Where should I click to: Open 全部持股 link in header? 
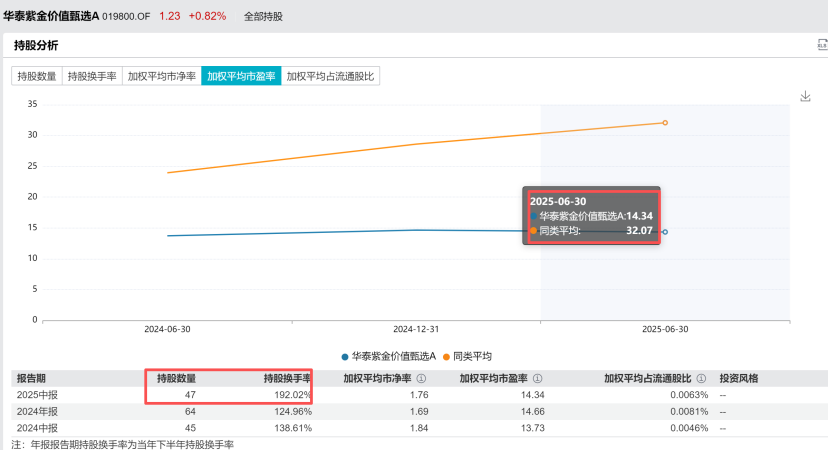[x=263, y=16]
